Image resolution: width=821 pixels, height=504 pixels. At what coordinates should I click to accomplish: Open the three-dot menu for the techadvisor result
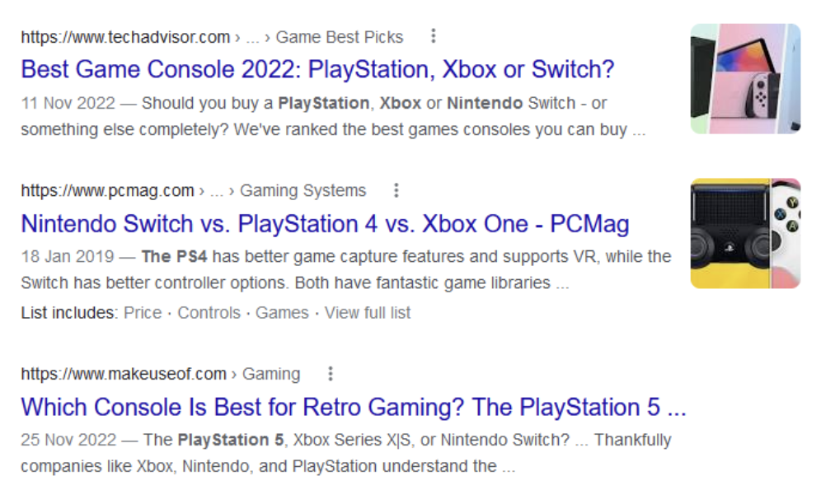pyautogui.click(x=434, y=36)
